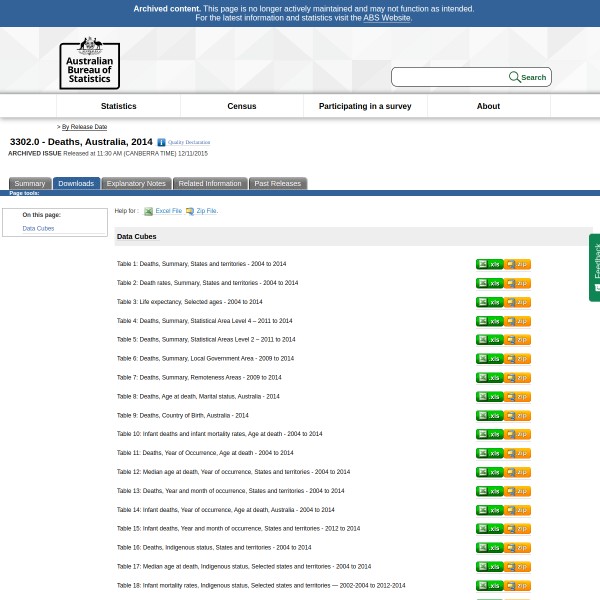
Task: Download Table 3 Life expectancy xls
Action: coord(489,302)
